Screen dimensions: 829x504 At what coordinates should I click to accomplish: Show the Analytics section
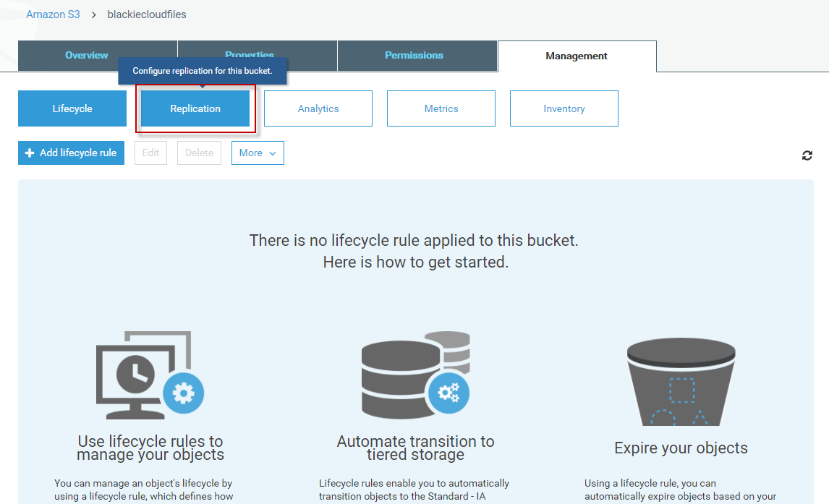pyautogui.click(x=318, y=109)
